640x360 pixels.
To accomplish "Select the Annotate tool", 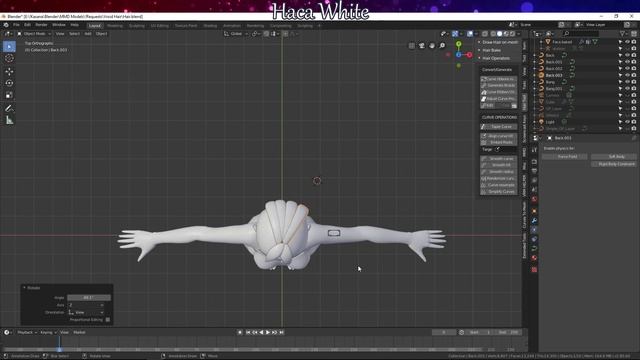I will (9, 109).
